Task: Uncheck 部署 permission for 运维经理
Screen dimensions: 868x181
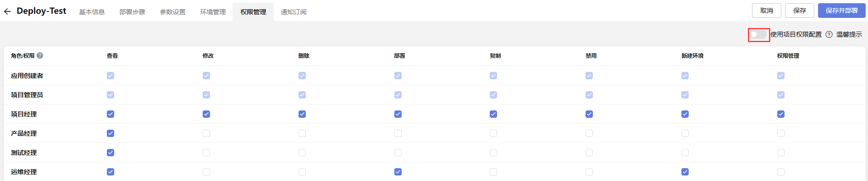Action: tap(398, 172)
